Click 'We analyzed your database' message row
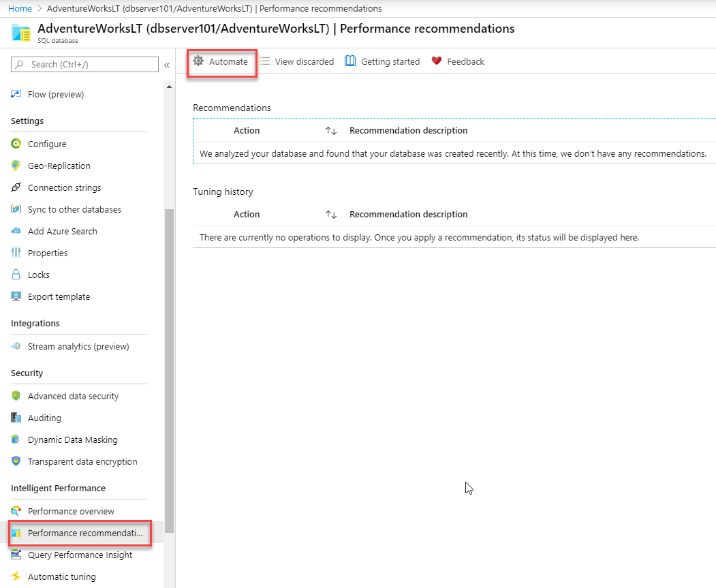 pyautogui.click(x=453, y=154)
